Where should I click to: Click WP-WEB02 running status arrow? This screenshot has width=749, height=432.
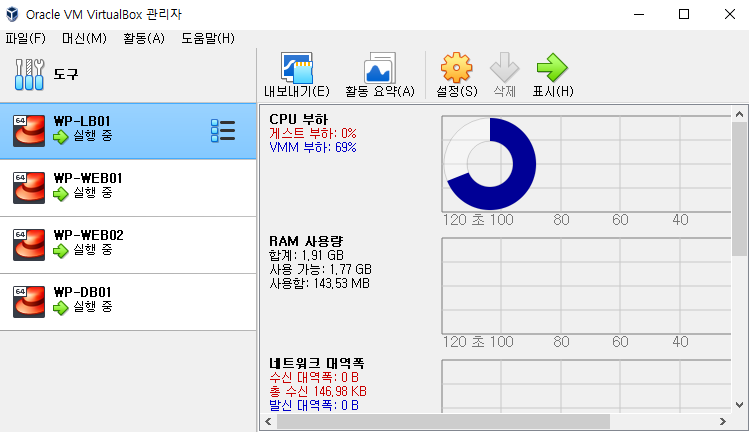pos(61,251)
